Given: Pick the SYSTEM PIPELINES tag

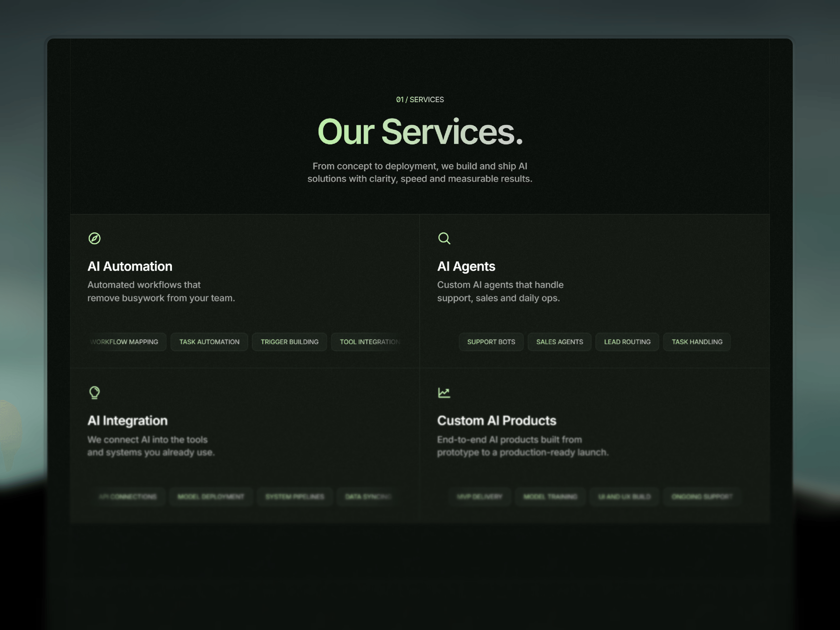Looking at the screenshot, I should click(295, 497).
